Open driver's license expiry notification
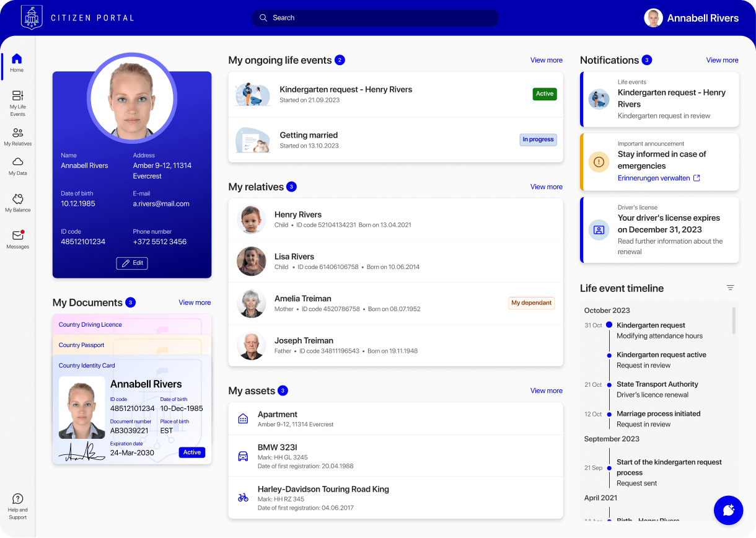 (x=659, y=230)
